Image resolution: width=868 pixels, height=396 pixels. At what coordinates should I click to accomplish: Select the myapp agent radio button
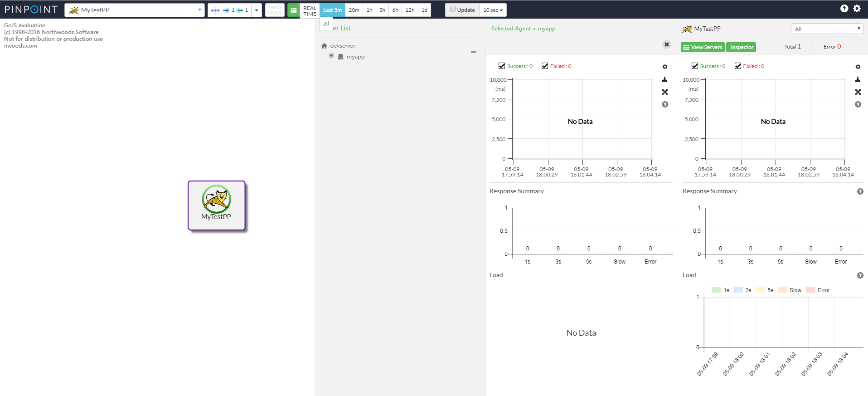(x=331, y=56)
